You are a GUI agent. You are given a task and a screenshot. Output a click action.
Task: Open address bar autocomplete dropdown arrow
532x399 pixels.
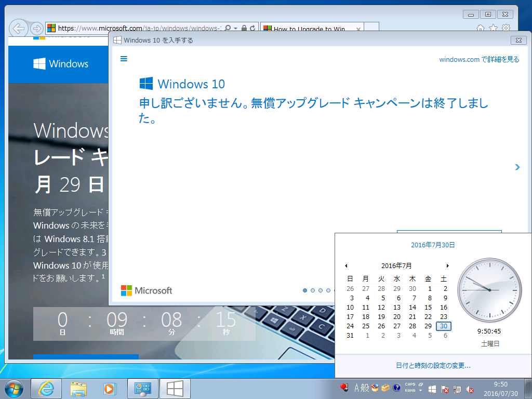(x=236, y=29)
